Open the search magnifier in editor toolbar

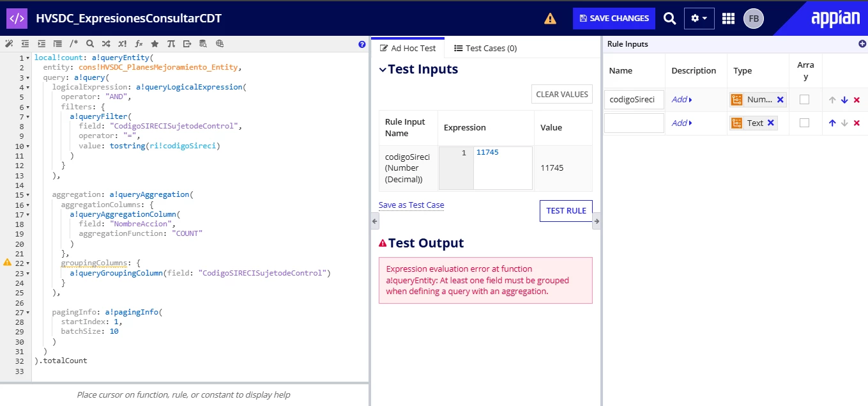(89, 44)
